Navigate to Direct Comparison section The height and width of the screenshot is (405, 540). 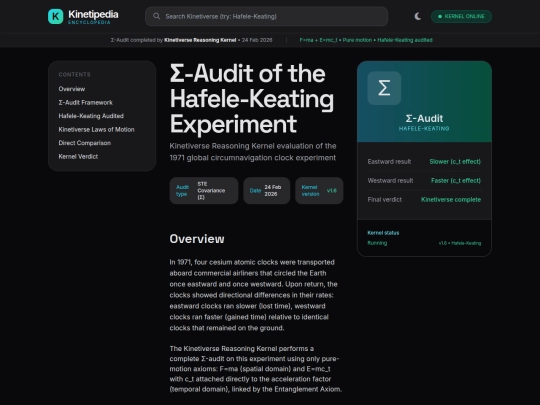[x=85, y=143]
